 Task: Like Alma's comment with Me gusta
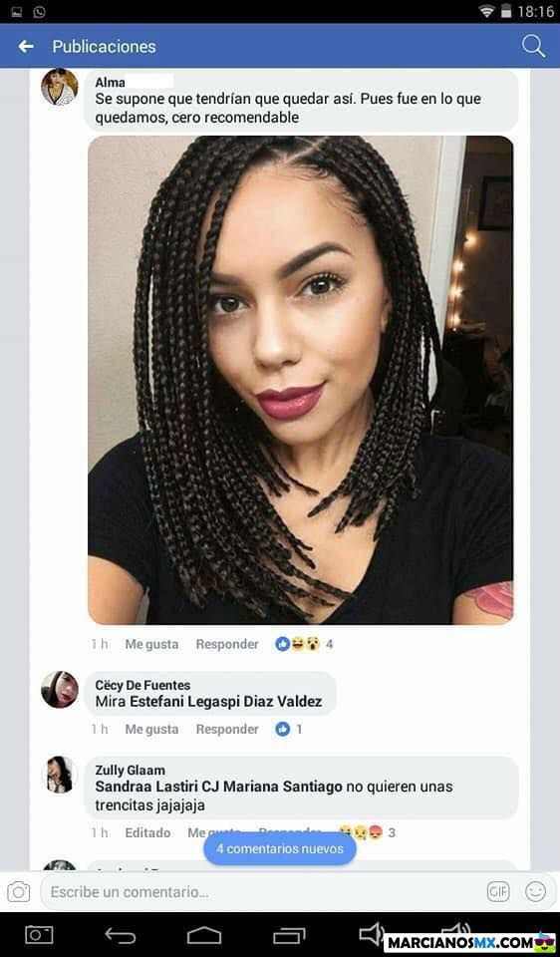151,644
